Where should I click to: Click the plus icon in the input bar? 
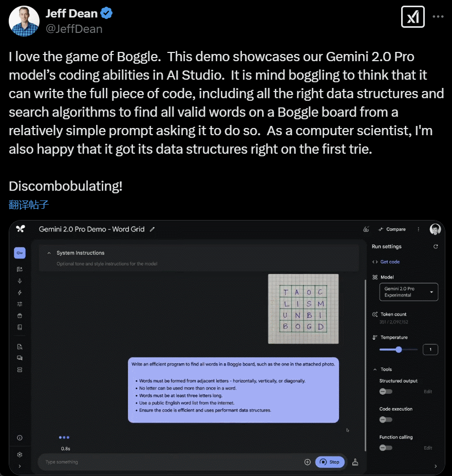pos(307,462)
